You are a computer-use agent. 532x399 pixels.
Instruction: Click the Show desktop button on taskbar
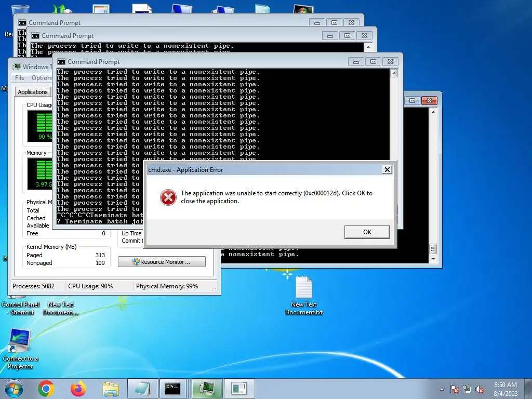point(529,389)
